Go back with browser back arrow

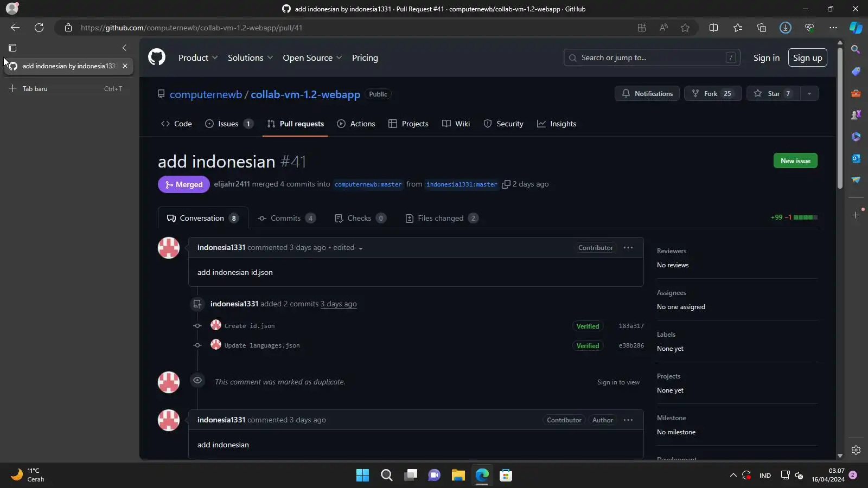pyautogui.click(x=15, y=28)
